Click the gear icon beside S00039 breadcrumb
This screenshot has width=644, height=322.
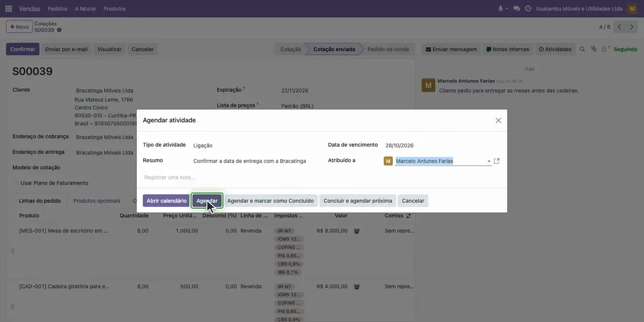pos(59,30)
